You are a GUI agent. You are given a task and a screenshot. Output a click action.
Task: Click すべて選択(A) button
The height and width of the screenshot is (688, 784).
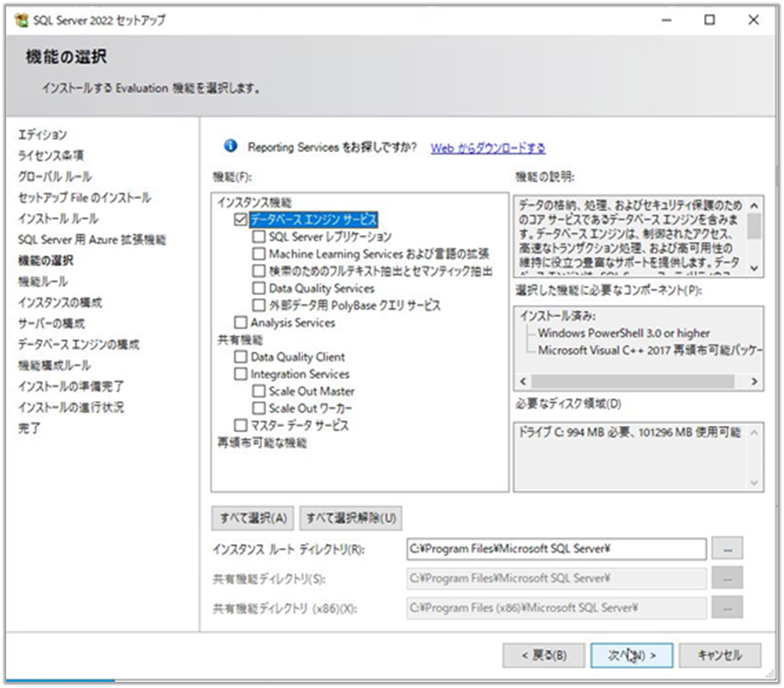(x=253, y=518)
